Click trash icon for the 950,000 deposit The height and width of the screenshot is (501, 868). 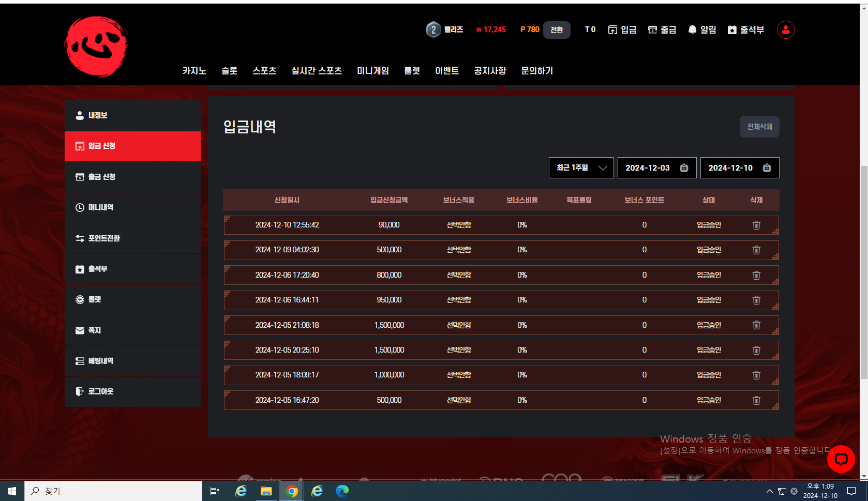click(x=756, y=300)
